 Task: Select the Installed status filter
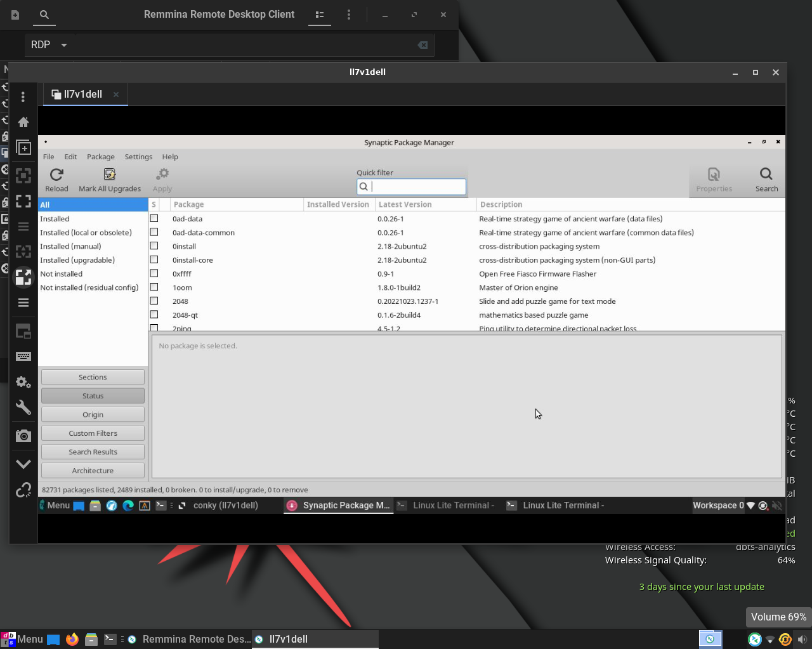point(93,219)
